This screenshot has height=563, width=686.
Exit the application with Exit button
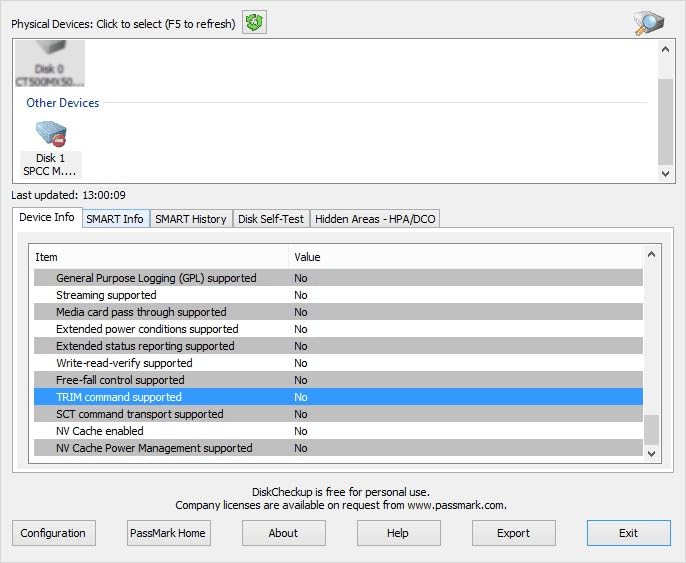(629, 533)
